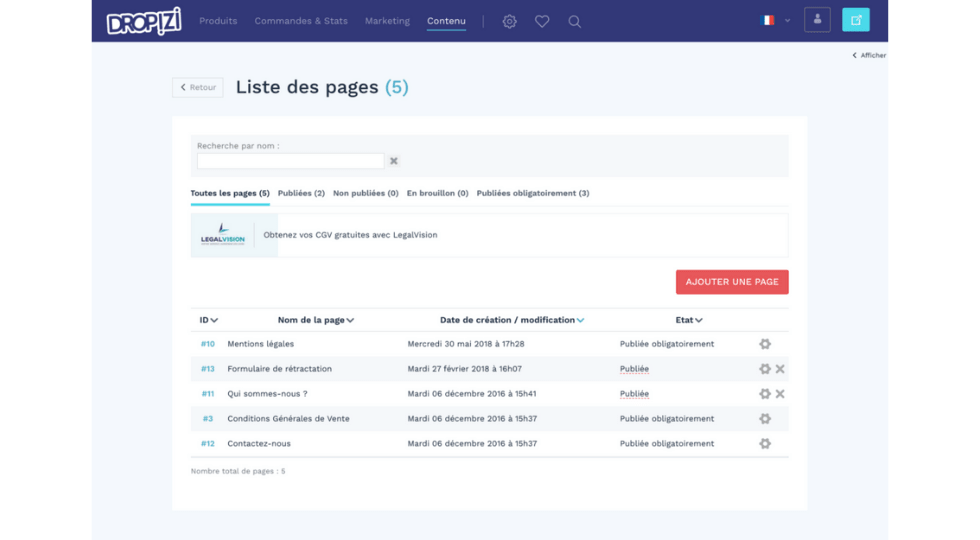Open page ID #13
Image resolution: width=980 pixels, height=540 pixels.
208,369
